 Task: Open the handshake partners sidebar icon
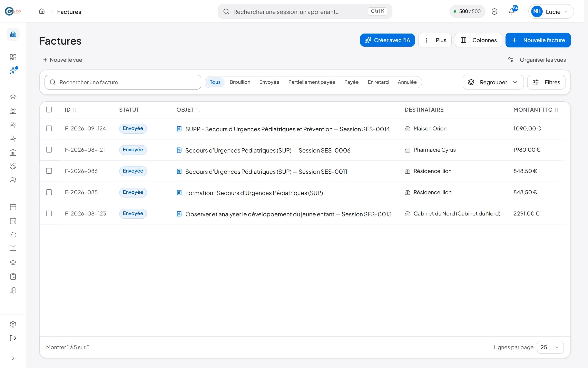click(x=13, y=166)
